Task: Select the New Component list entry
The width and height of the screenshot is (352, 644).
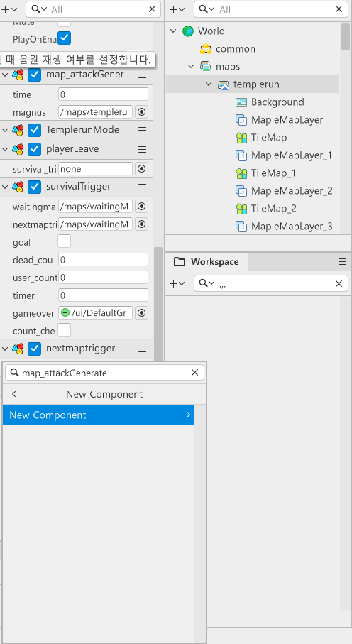Action: pyautogui.click(x=99, y=415)
